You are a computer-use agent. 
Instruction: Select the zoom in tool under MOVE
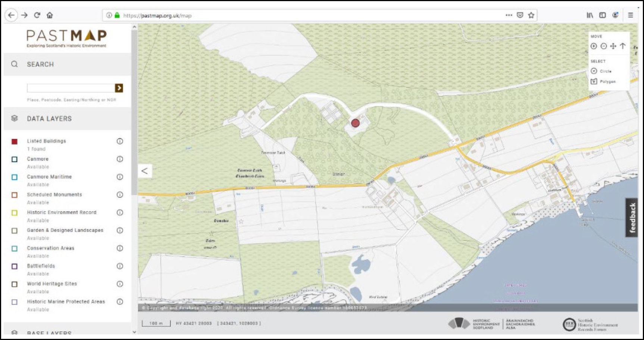coord(595,46)
